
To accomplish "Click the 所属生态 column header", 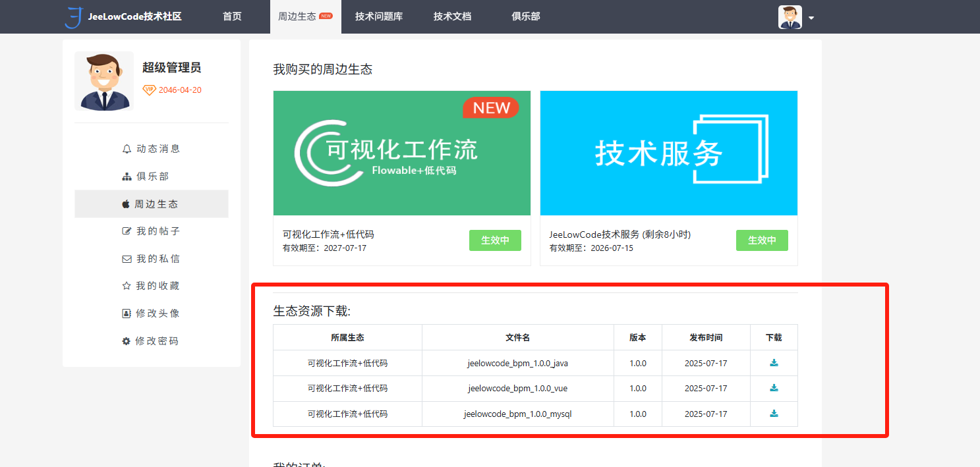I will [x=347, y=337].
